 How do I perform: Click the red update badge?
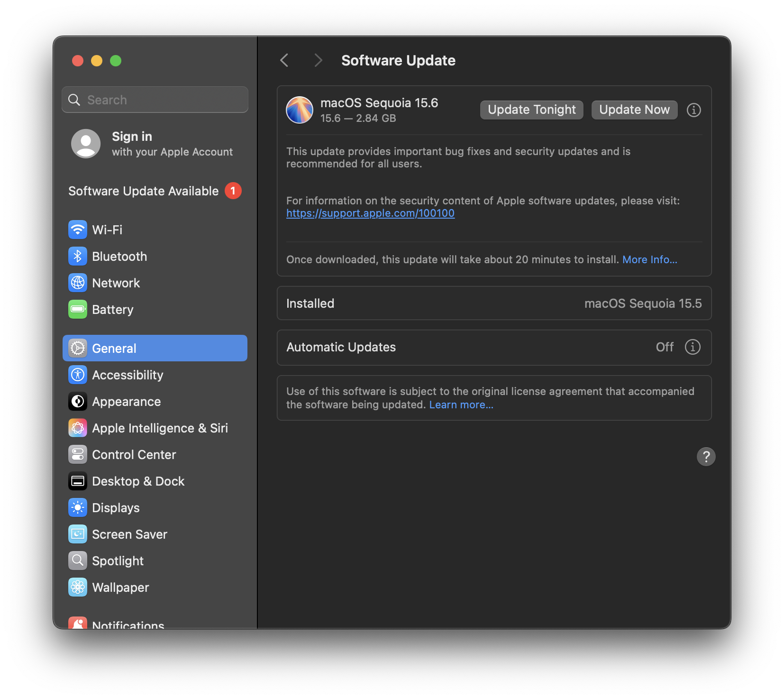pos(233,191)
